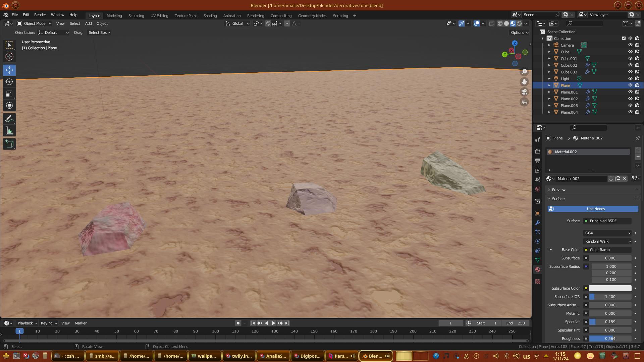The image size is (644, 362).
Task: Open GGX distribution dropdown
Action: (607, 233)
